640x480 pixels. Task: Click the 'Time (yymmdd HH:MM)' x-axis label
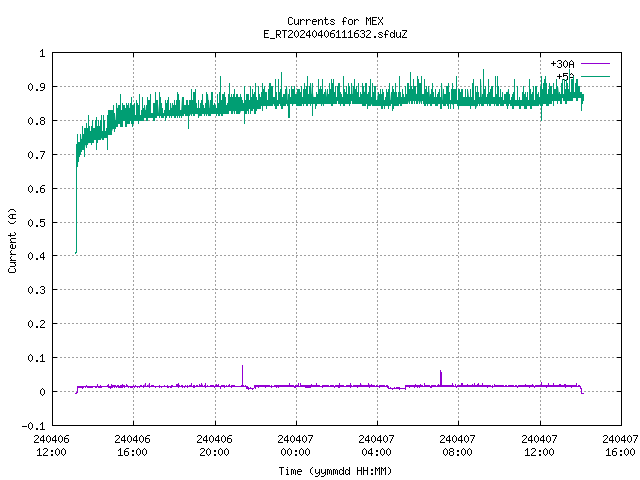click(x=335, y=471)
